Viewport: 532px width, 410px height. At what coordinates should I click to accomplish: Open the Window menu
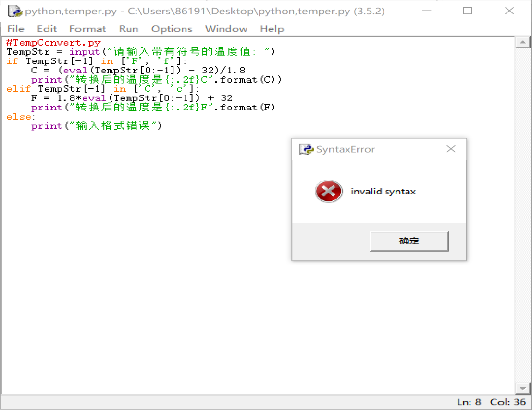(226, 29)
